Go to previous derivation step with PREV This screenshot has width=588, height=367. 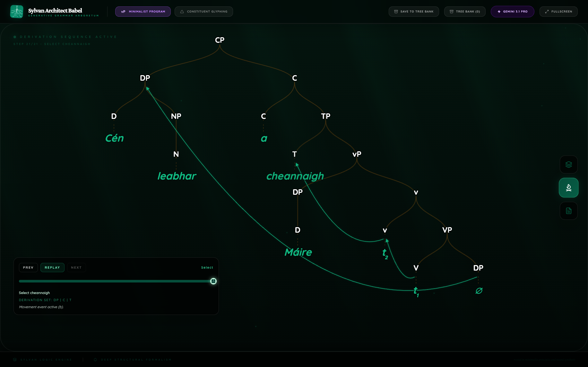(x=28, y=267)
